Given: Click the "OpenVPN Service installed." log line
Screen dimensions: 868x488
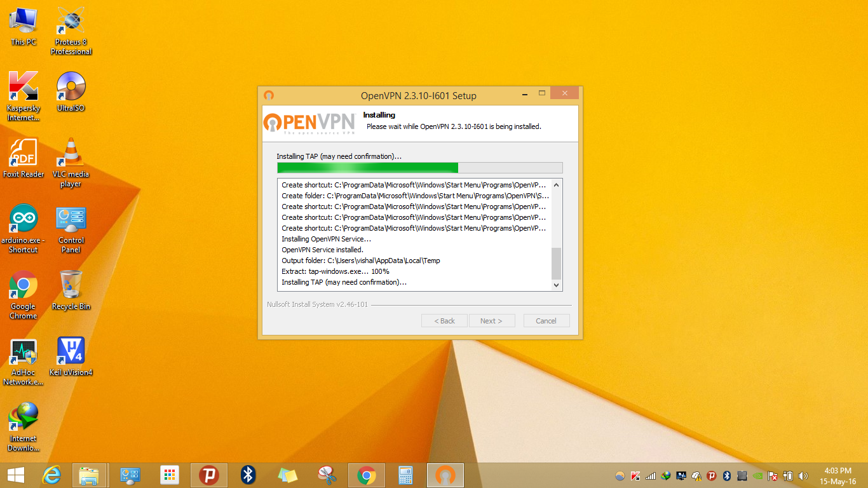Looking at the screenshot, I should [323, 250].
